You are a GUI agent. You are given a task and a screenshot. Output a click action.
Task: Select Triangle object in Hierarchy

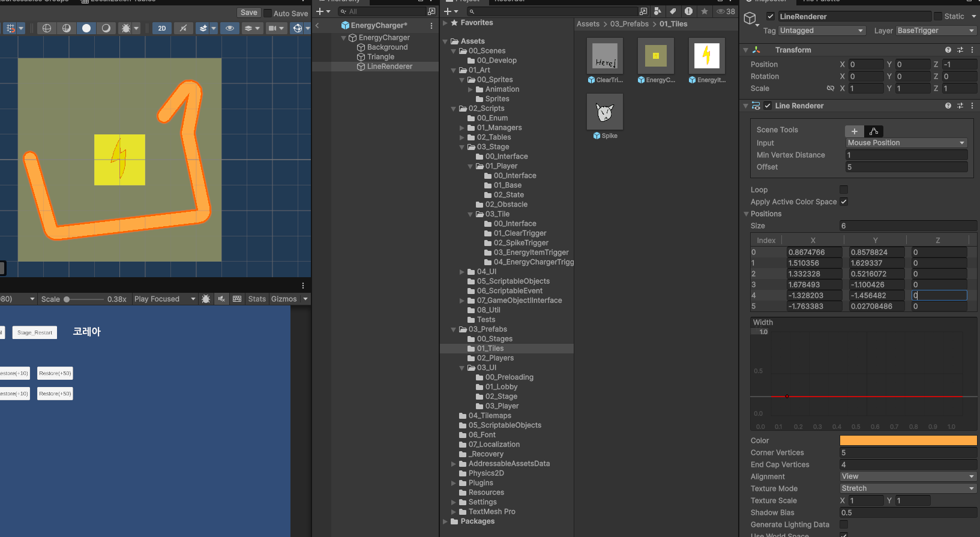380,57
